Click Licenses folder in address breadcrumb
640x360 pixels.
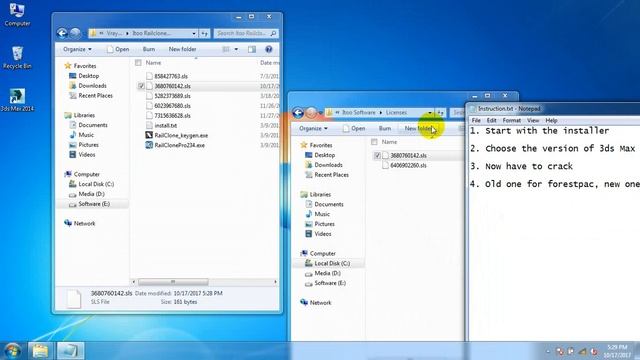396,112
